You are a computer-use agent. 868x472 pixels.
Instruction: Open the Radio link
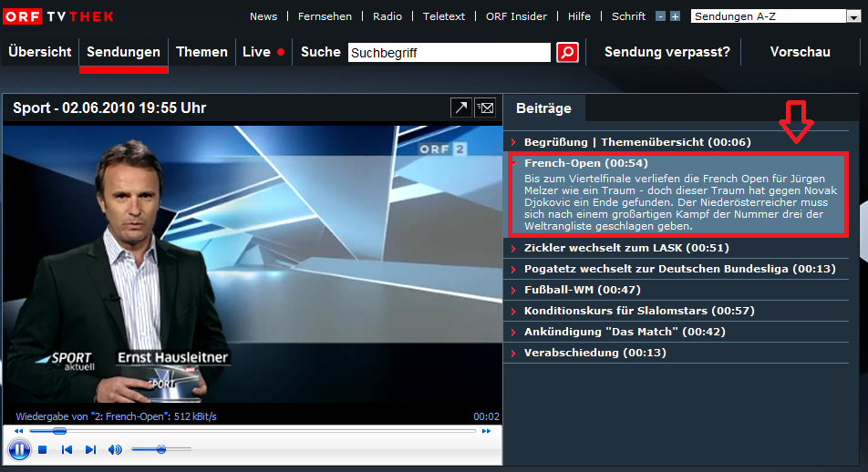tap(387, 16)
